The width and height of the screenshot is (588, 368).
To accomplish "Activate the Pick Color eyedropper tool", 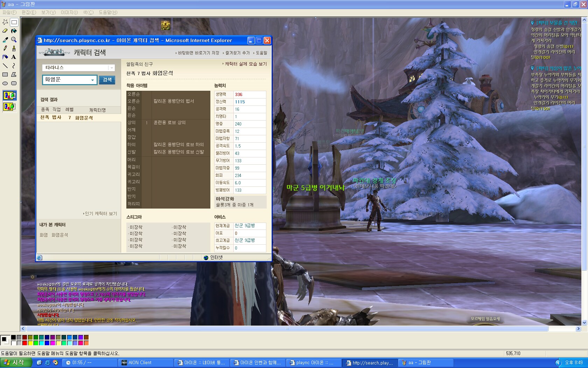I will pyautogui.click(x=5, y=40).
